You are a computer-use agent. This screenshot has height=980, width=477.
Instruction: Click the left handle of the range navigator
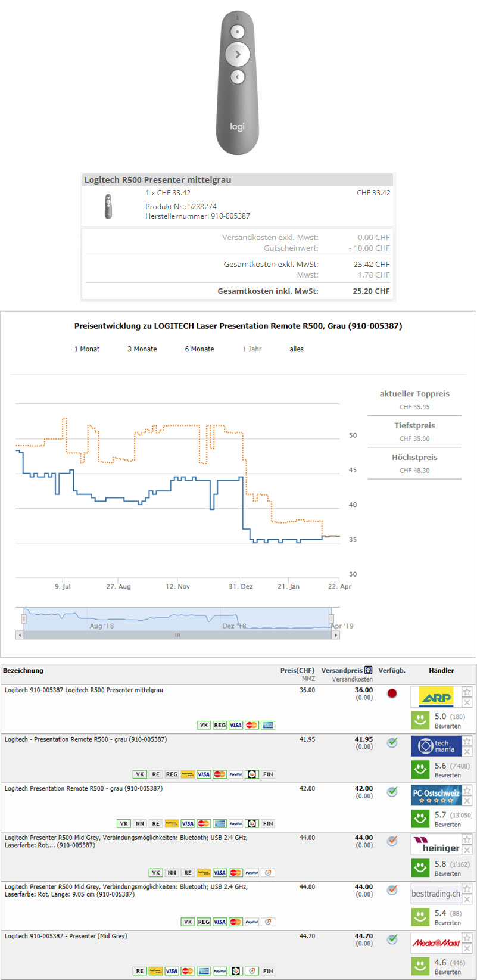24,618
